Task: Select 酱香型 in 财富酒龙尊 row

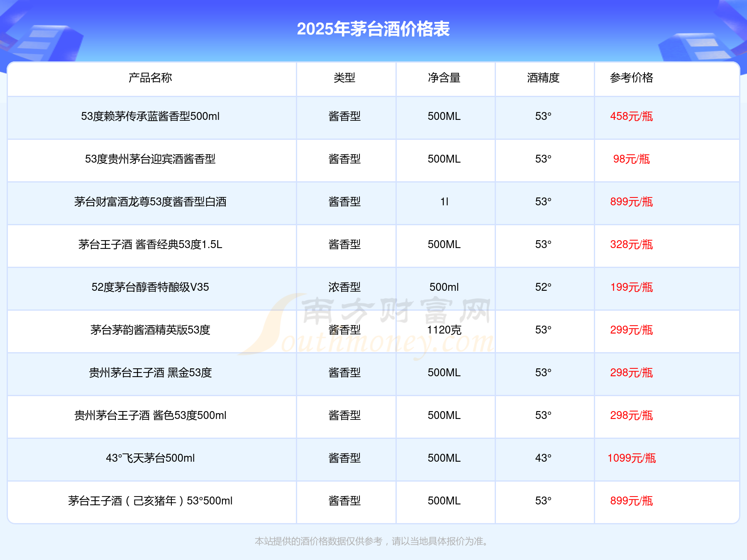Action: coord(344,202)
